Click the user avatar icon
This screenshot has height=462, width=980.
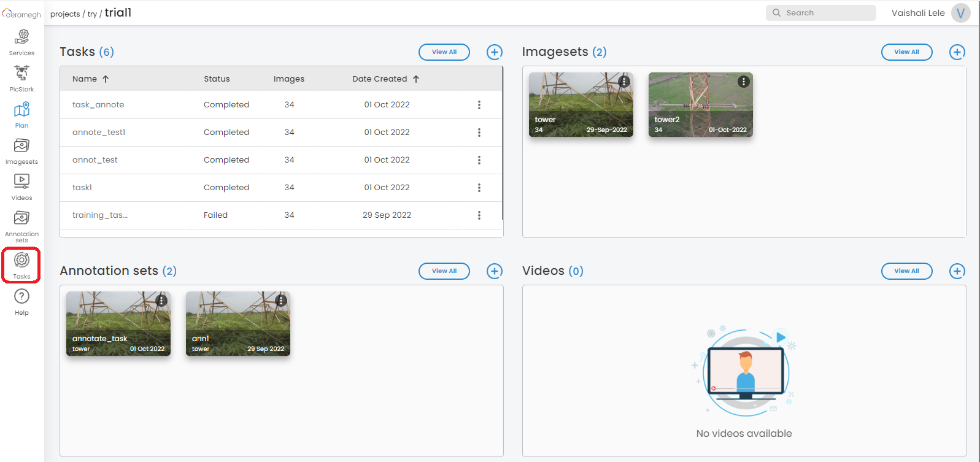point(960,13)
